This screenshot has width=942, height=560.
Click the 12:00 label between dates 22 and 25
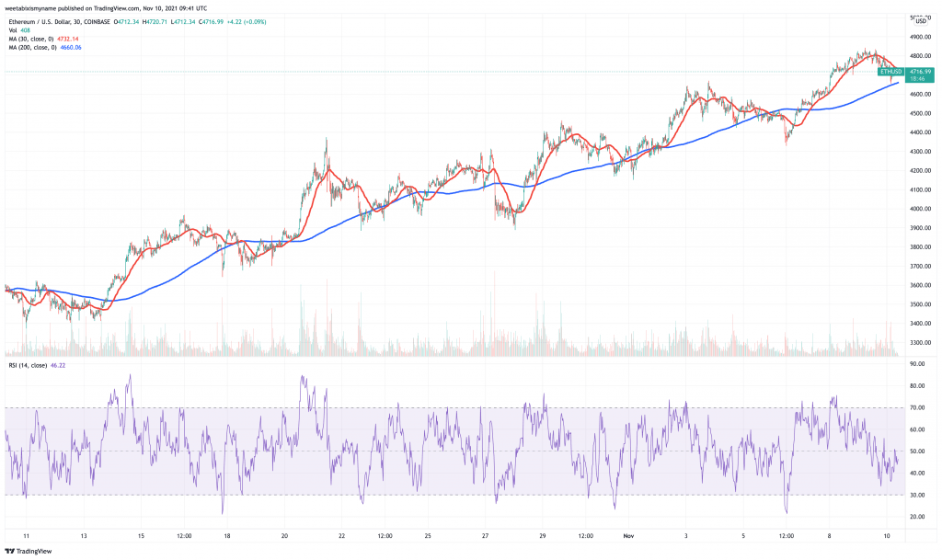[x=385, y=536]
